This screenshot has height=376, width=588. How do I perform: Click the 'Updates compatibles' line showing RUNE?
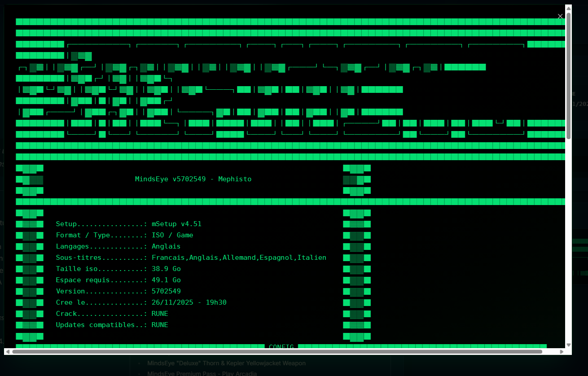point(112,325)
